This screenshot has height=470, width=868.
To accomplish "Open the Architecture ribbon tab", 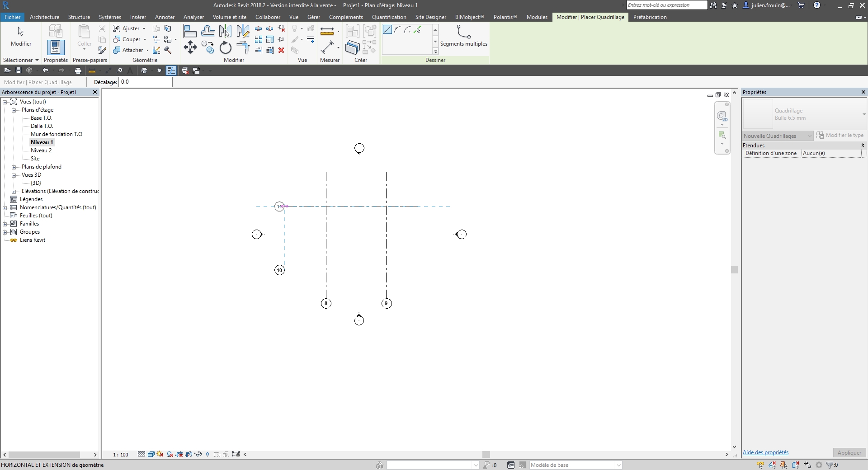I will pyautogui.click(x=44, y=17).
